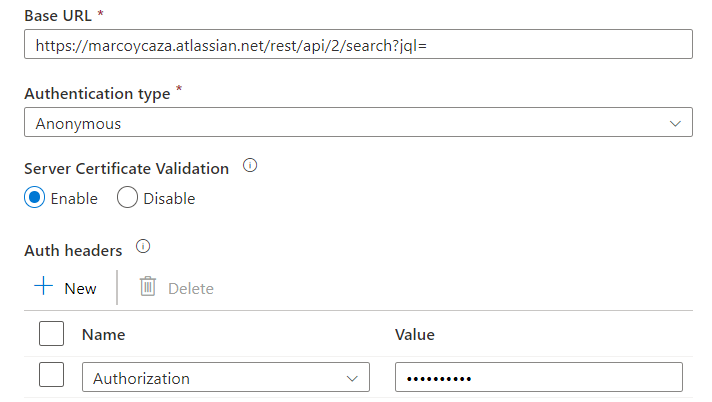Click the Auth headers info icon
The width and height of the screenshot is (712, 402).
(x=143, y=247)
